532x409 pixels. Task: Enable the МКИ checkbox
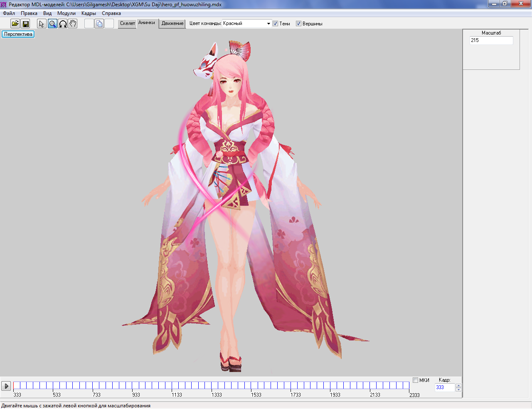(415, 380)
